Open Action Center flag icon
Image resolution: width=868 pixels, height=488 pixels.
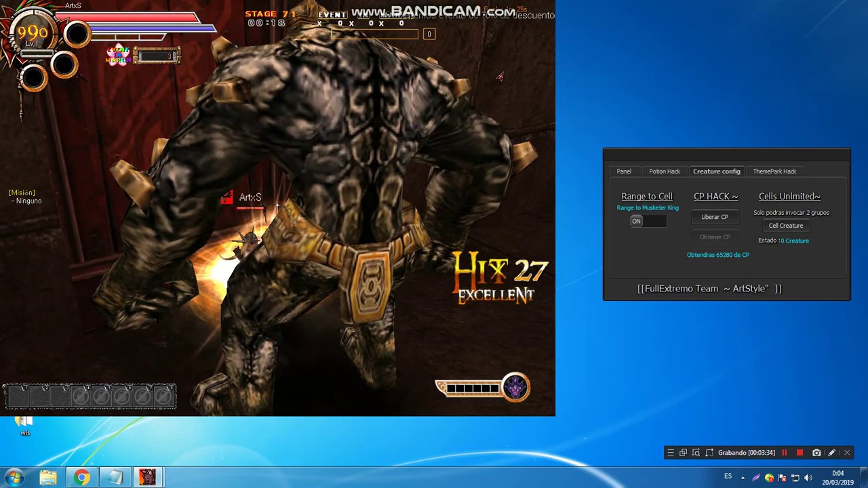(782, 478)
